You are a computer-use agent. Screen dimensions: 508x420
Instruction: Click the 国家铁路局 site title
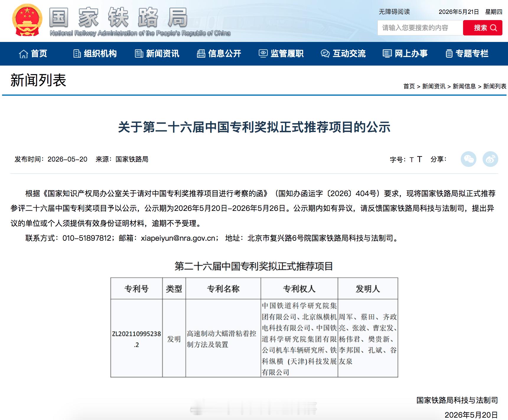(118, 17)
